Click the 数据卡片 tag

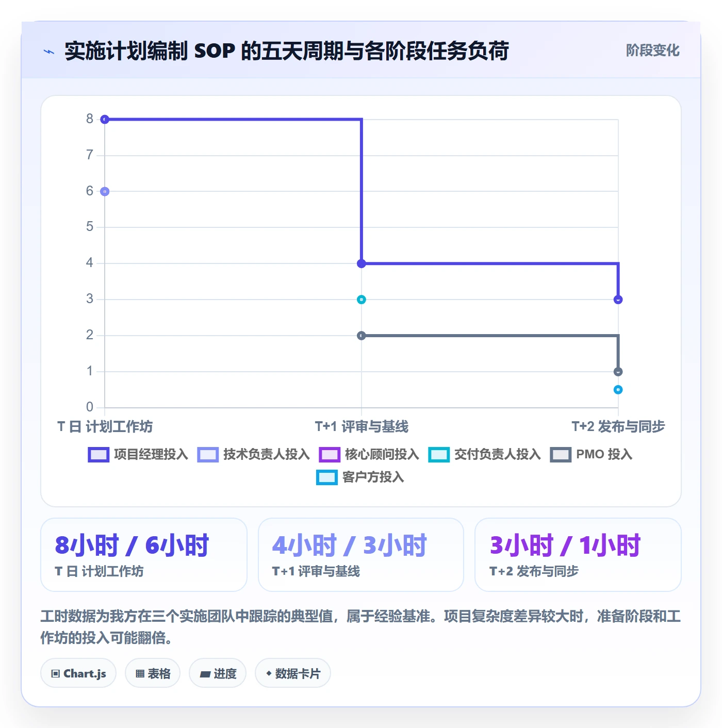coord(293,673)
